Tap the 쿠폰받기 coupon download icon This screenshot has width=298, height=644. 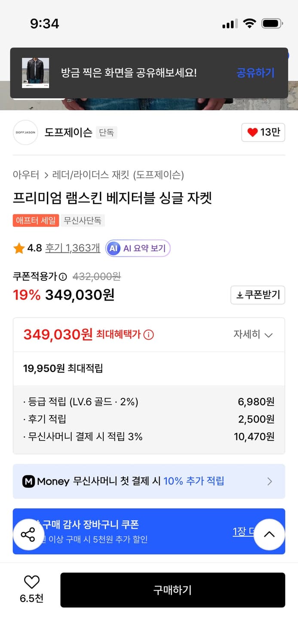(241, 295)
